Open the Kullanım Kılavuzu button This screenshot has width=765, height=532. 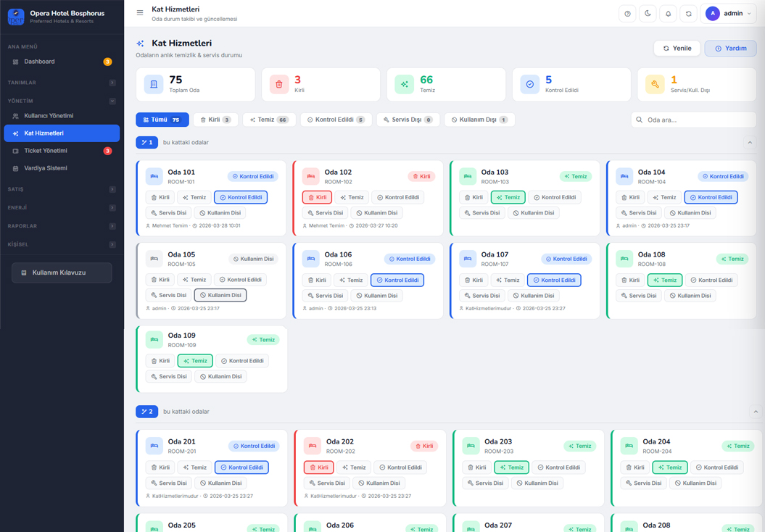(62, 273)
